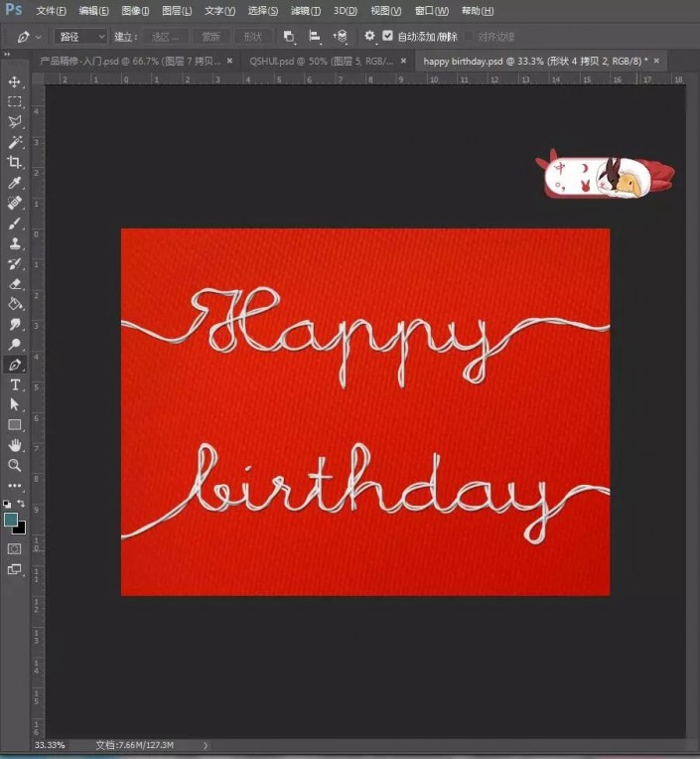Click the 33.33% zoom level field

tap(50, 745)
